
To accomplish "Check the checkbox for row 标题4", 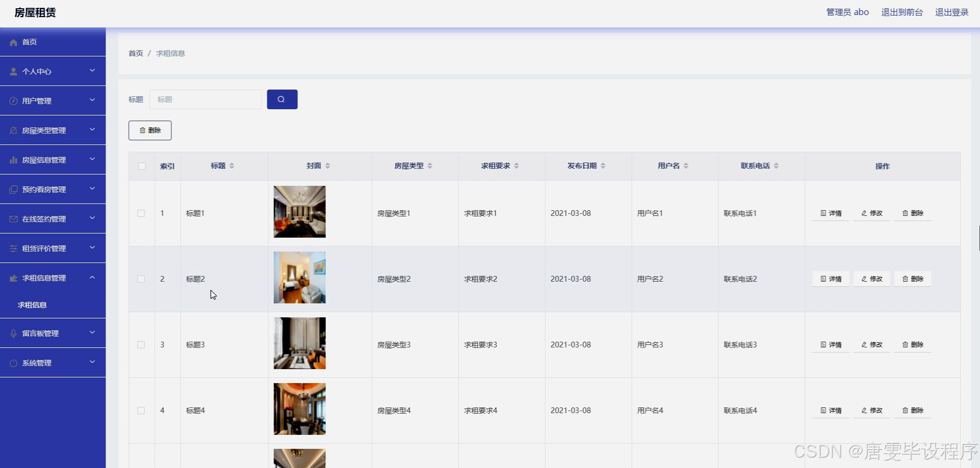I will pyautogui.click(x=141, y=411).
